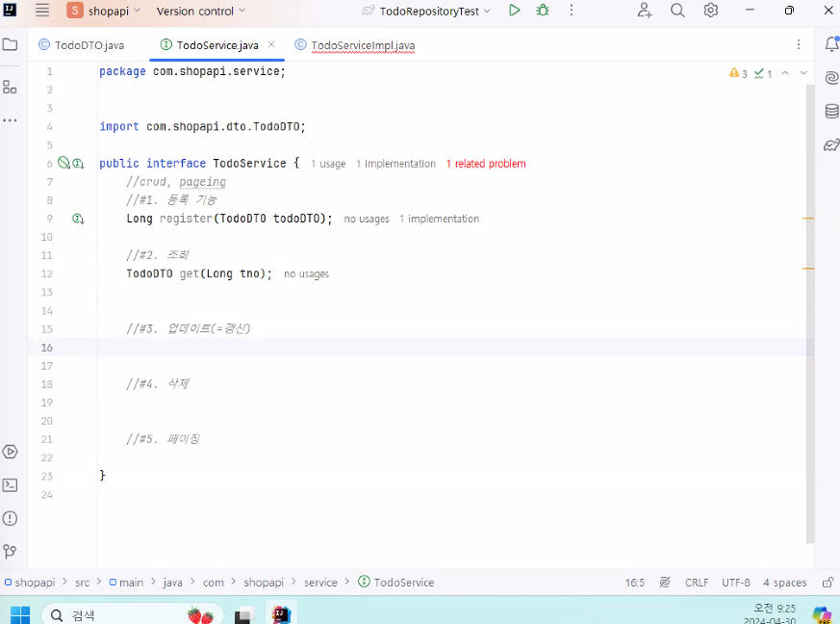Open the shopapi project dropdown
This screenshot has width=840, height=624.
click(x=106, y=11)
